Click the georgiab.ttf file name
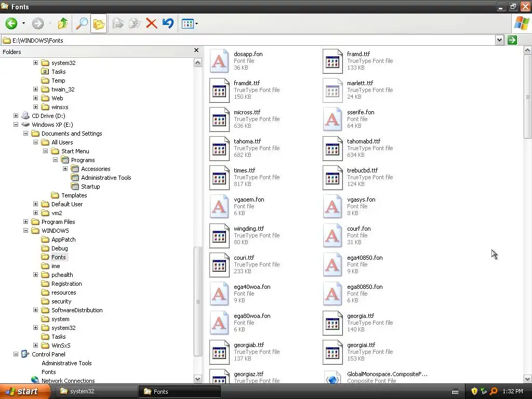Viewport: 532px width, 399px height. pos(249,345)
